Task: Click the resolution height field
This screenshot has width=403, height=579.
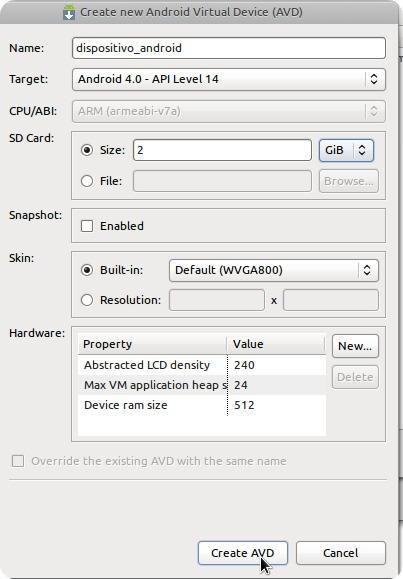Action: (331, 300)
